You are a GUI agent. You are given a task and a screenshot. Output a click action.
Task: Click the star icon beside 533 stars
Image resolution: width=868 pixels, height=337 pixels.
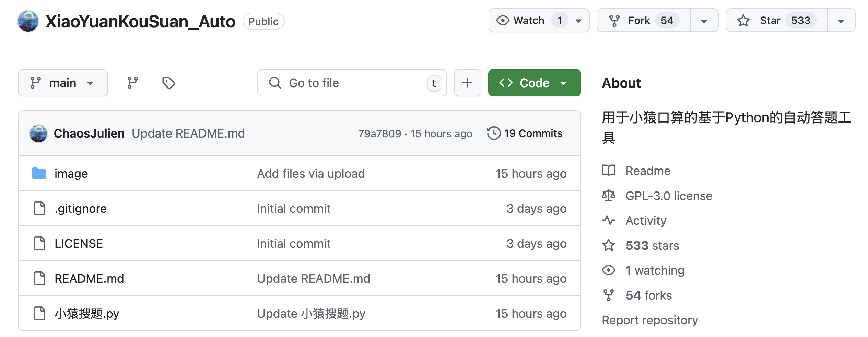(x=609, y=245)
